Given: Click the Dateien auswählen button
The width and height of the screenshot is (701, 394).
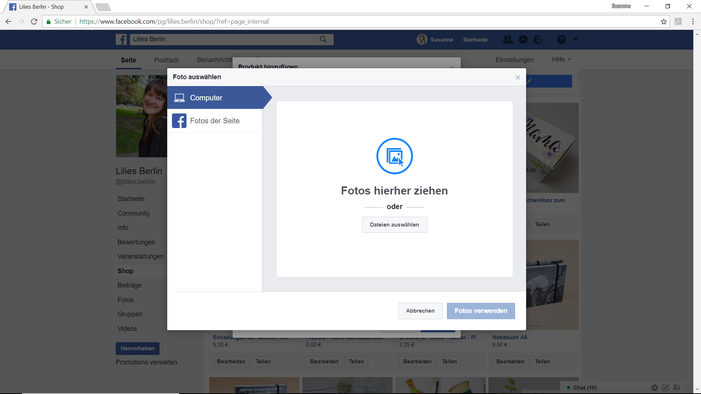Looking at the screenshot, I should pos(394,225).
